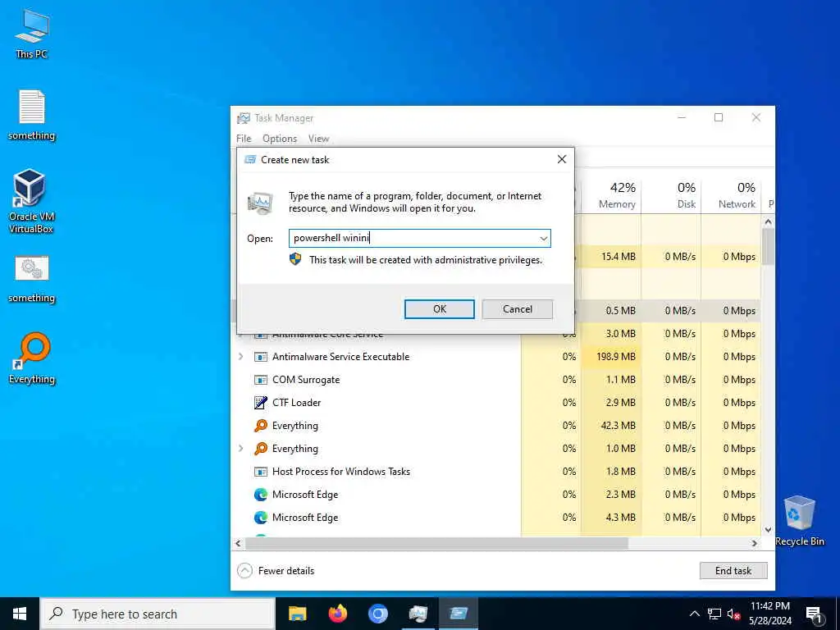Viewport: 840px width, 630px height.
Task: Minimize the Task Manager window
Action: point(682,117)
